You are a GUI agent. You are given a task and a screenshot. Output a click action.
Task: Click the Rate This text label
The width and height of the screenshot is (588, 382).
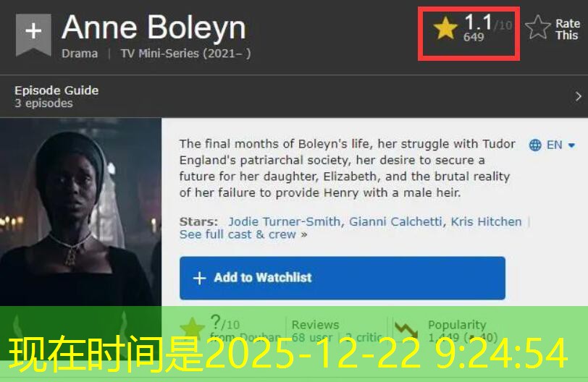click(568, 29)
